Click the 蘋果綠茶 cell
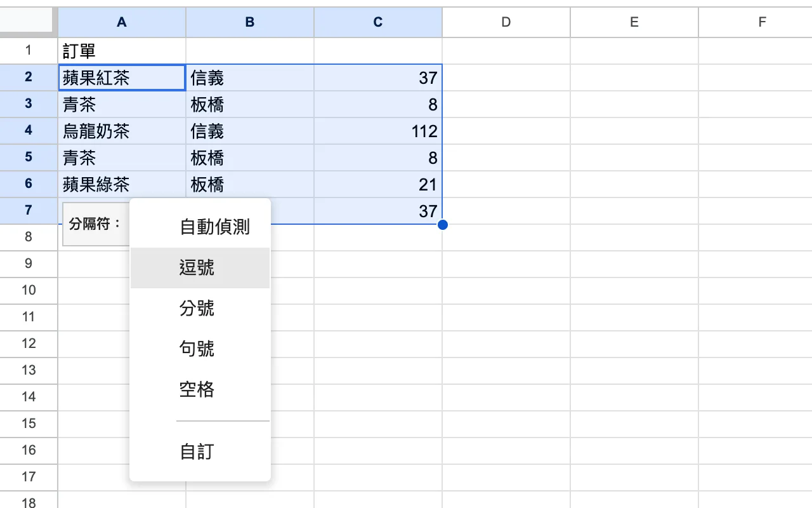Screen dimensions: 812x508 pyautogui.click(x=122, y=184)
